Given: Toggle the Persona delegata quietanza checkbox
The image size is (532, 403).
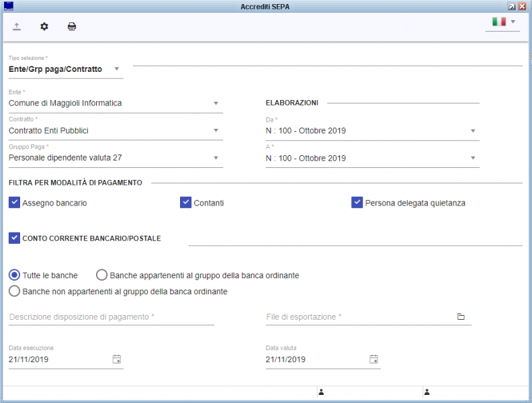Looking at the screenshot, I should [x=357, y=202].
